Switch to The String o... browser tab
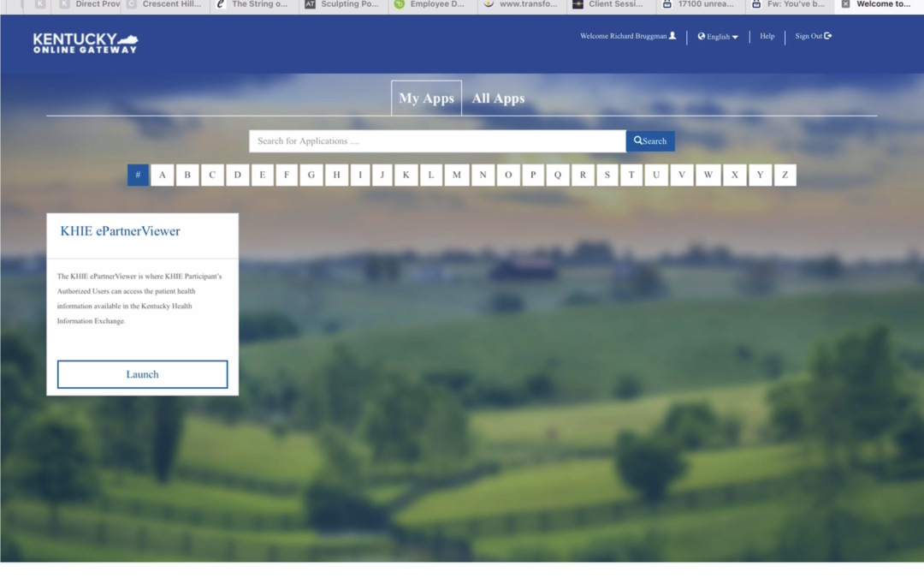This screenshot has width=924, height=578. pos(253,5)
